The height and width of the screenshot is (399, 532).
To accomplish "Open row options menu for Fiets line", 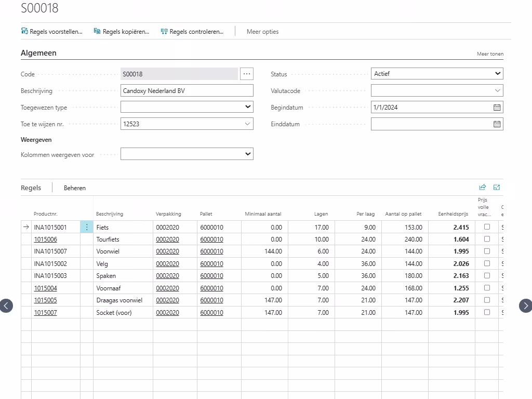I will [87, 227].
